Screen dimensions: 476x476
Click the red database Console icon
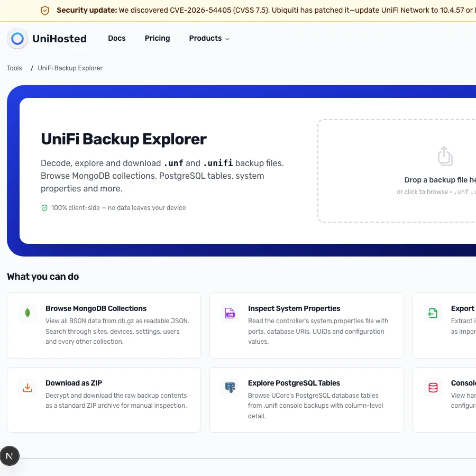click(x=433, y=388)
